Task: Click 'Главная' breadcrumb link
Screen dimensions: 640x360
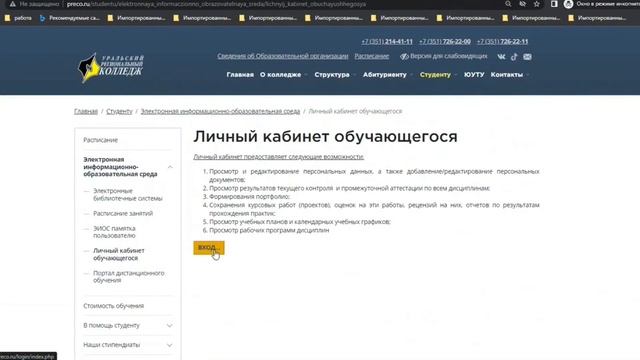Action: pyautogui.click(x=86, y=111)
